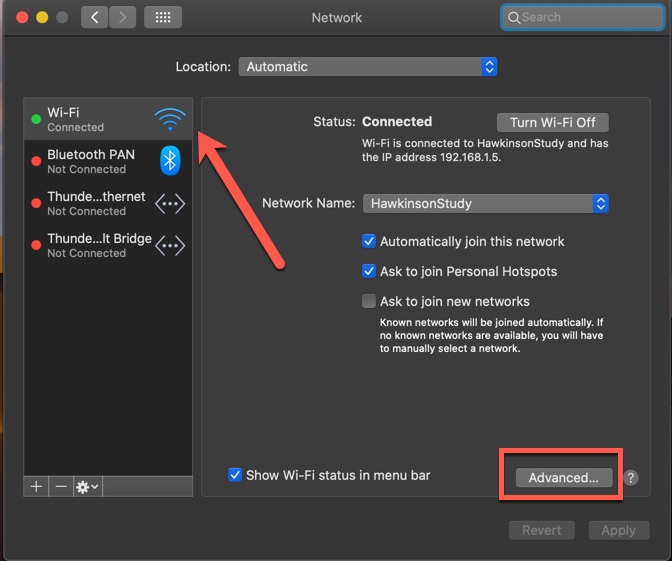Toggle Show Wi-Fi status in menu bar
672x561 pixels.
click(x=235, y=475)
